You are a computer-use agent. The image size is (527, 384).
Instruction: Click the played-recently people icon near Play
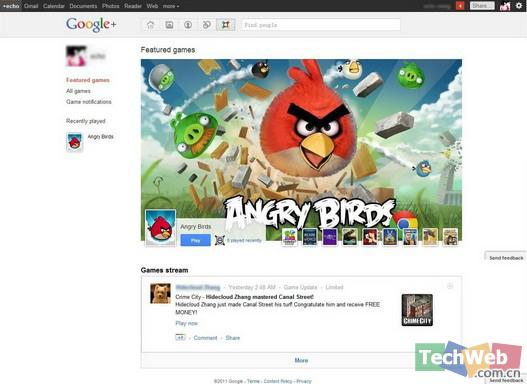coord(219,240)
